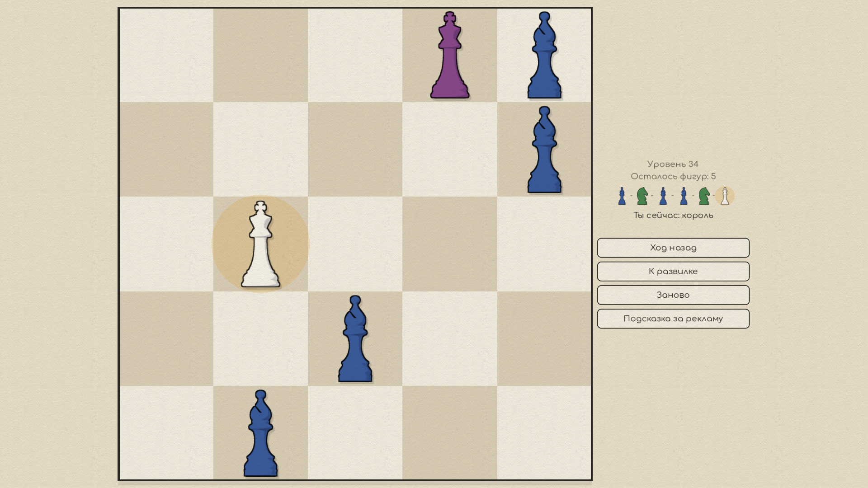
Task: Click the empty square left of the purple king
Action: click(355, 55)
